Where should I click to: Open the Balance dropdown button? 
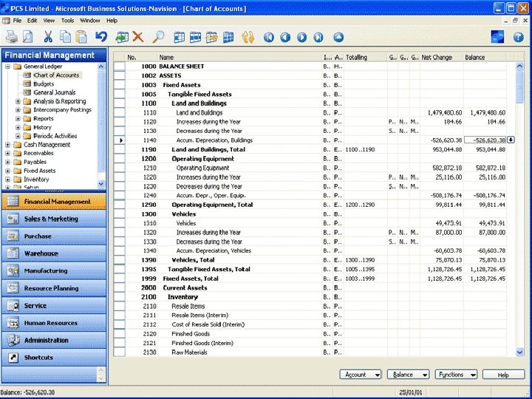[x=408, y=375]
